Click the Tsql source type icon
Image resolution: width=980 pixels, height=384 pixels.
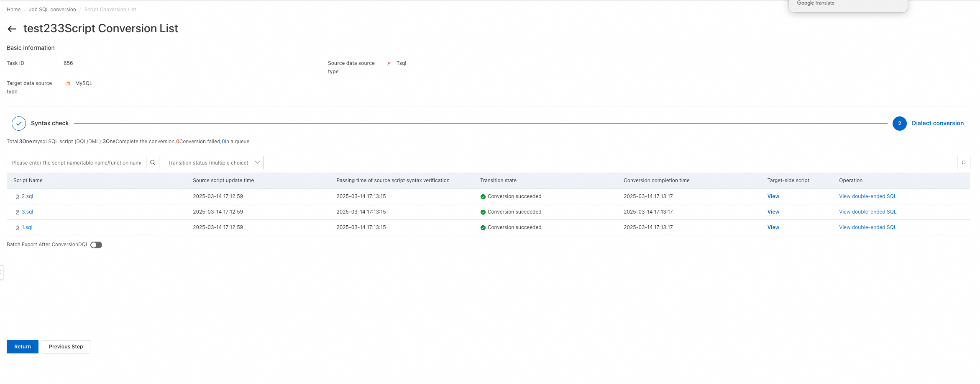(x=389, y=63)
